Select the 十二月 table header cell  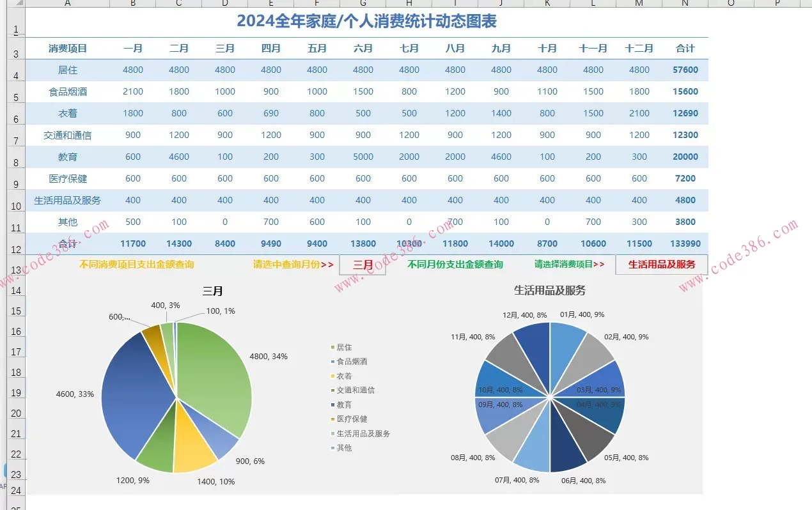pyautogui.click(x=639, y=49)
